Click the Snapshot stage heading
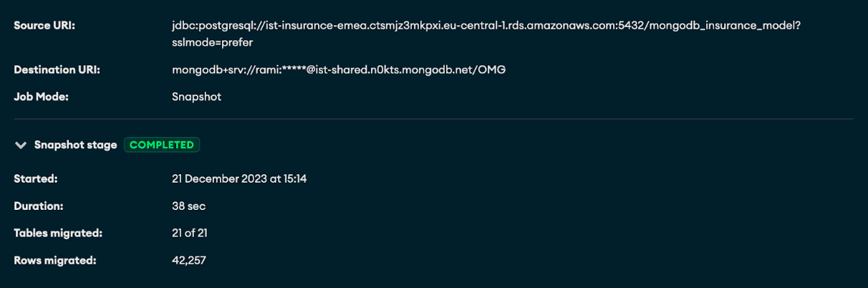 (75, 145)
